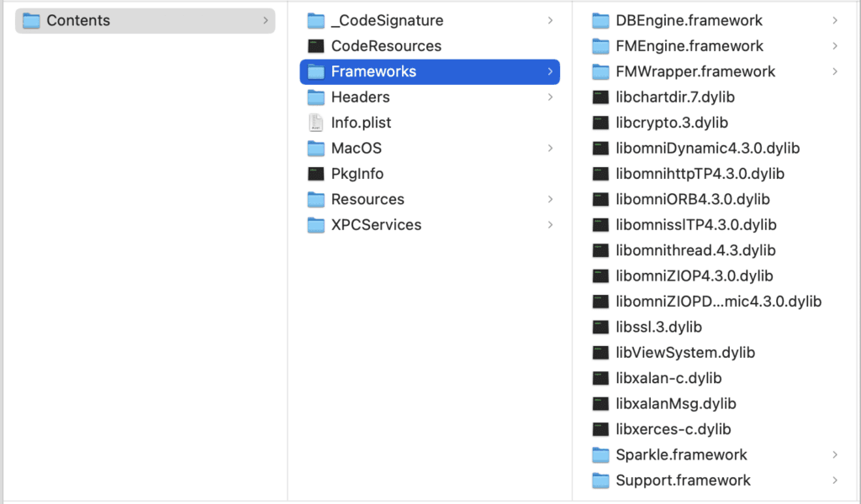Expand the _CodeSignature folder chevron

pos(550,20)
